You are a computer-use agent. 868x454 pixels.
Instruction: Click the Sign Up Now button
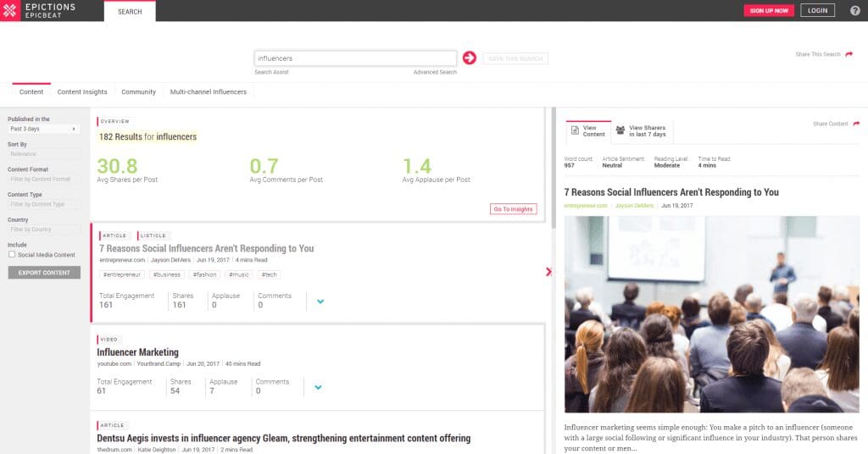pos(769,10)
